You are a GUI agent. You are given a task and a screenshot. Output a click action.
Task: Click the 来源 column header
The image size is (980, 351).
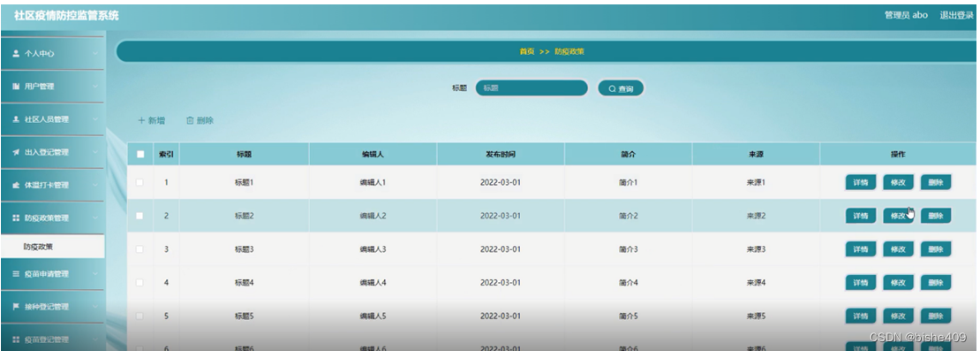(x=756, y=154)
